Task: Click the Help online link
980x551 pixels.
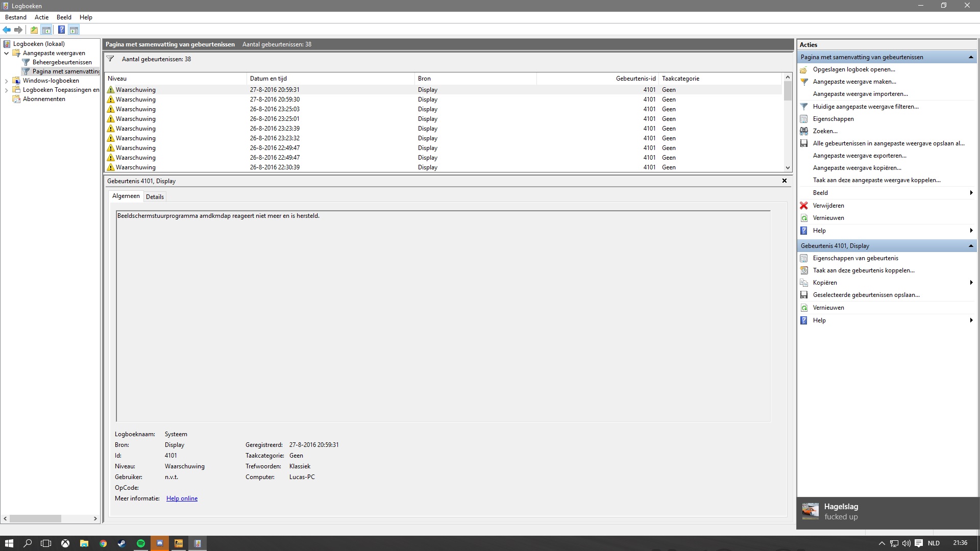Action: click(x=182, y=498)
